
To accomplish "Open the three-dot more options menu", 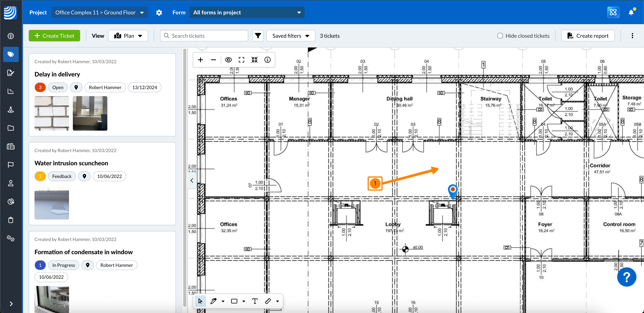I will 632,36.
